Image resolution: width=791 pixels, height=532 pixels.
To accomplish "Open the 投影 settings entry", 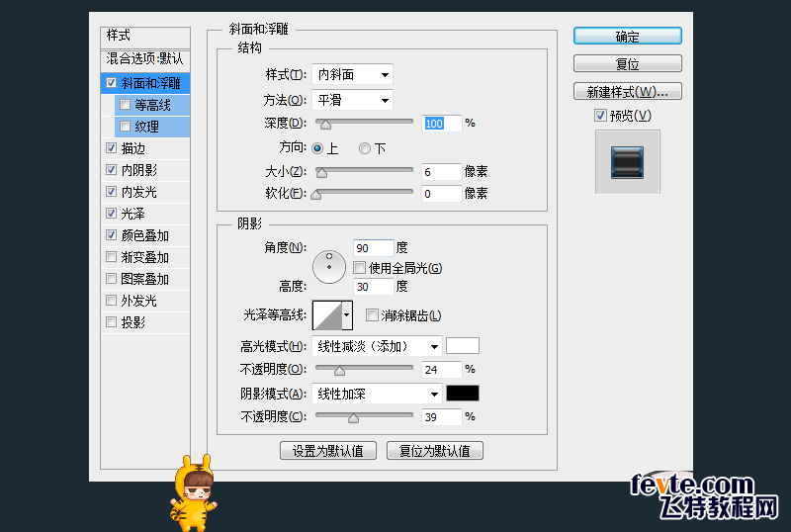I will pos(145,322).
